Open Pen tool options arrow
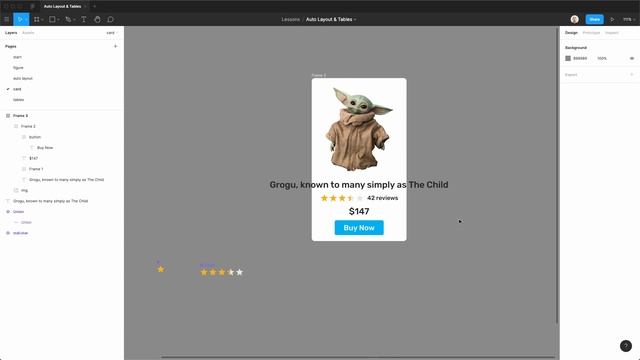The width and height of the screenshot is (640, 360). [x=74, y=20]
